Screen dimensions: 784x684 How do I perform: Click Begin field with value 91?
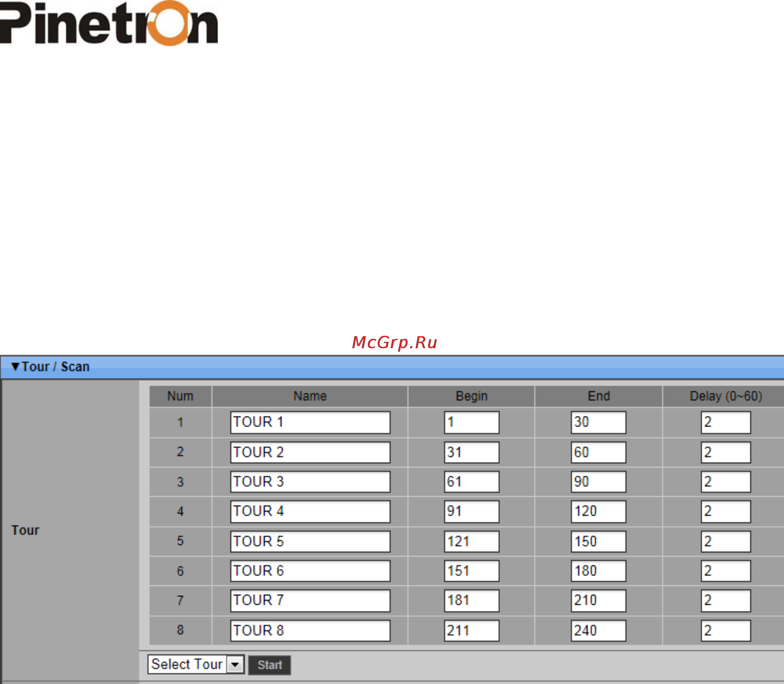point(472,511)
